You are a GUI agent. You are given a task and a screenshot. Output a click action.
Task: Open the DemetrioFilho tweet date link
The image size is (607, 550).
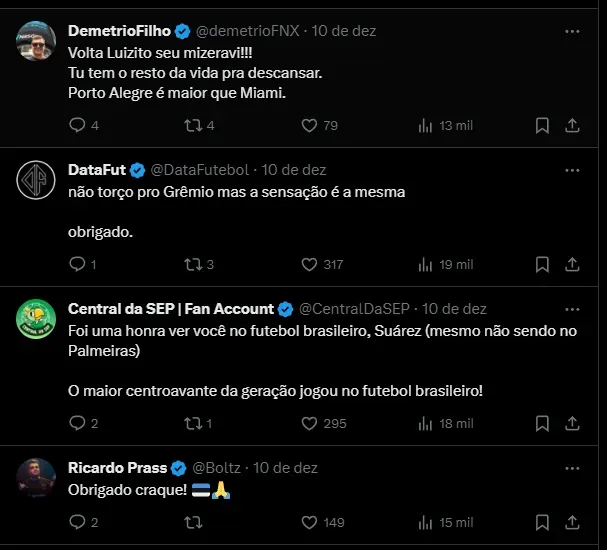(344, 31)
